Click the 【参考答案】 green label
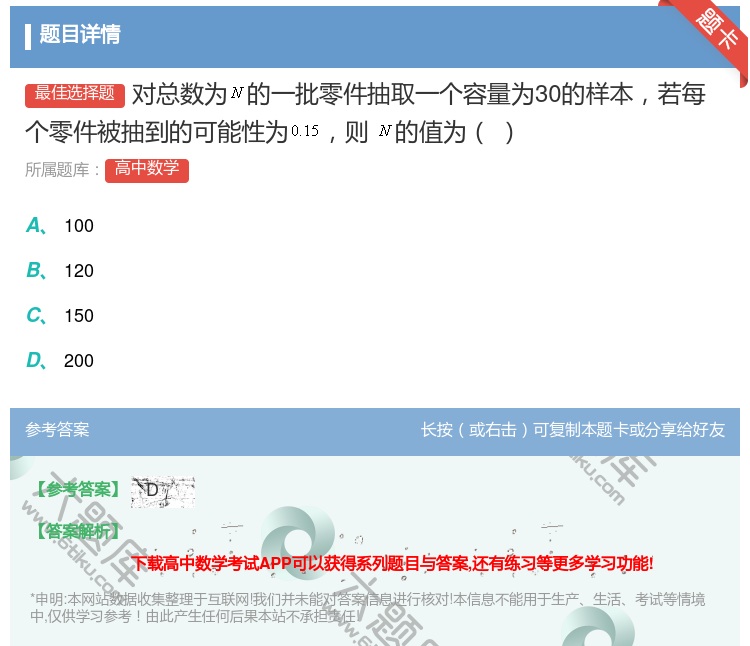 pyautogui.click(x=78, y=489)
